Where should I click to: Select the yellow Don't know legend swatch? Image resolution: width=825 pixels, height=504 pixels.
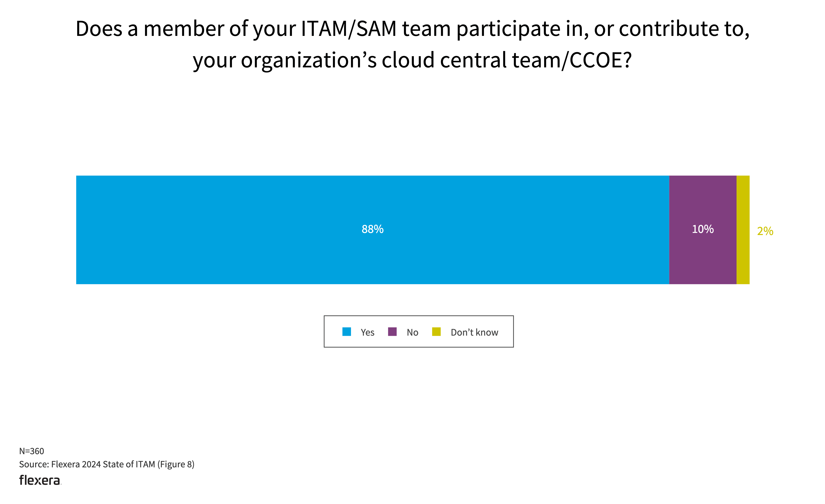tap(436, 332)
